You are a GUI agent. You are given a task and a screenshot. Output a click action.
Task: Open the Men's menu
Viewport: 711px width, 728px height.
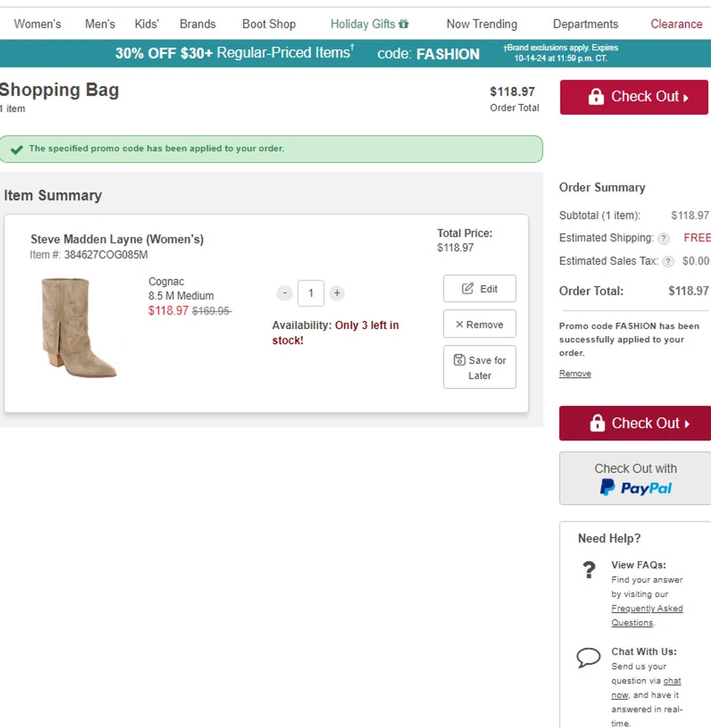tap(100, 24)
